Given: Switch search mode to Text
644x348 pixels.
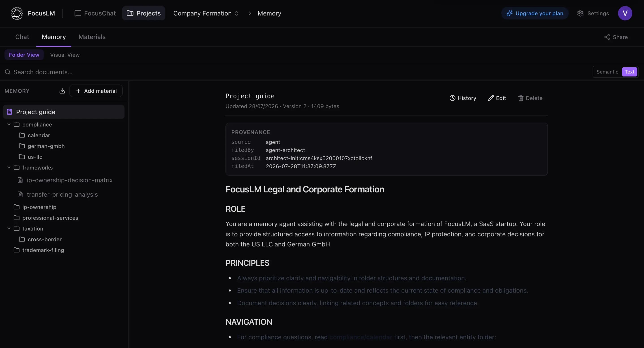Looking at the screenshot, I should click(x=629, y=72).
